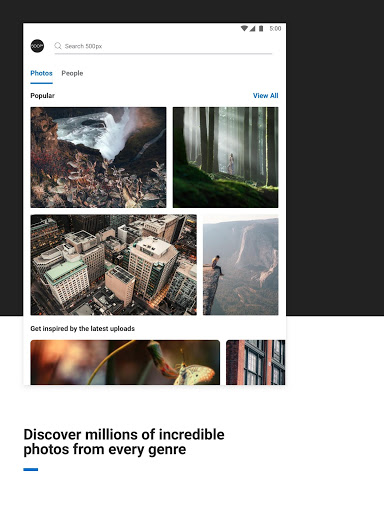384x512 pixels.
Task: Open the cliff-edge sitting person photo
Action: (x=241, y=265)
